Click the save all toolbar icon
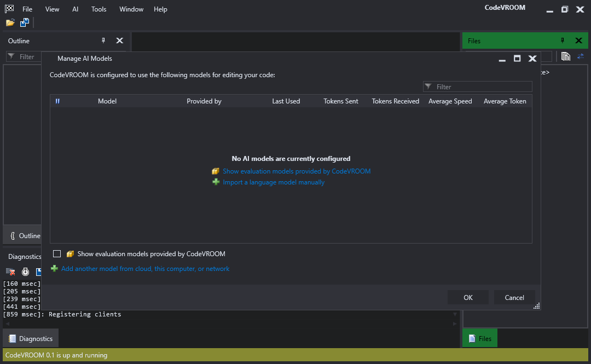This screenshot has height=364, width=591. pyautogui.click(x=25, y=22)
